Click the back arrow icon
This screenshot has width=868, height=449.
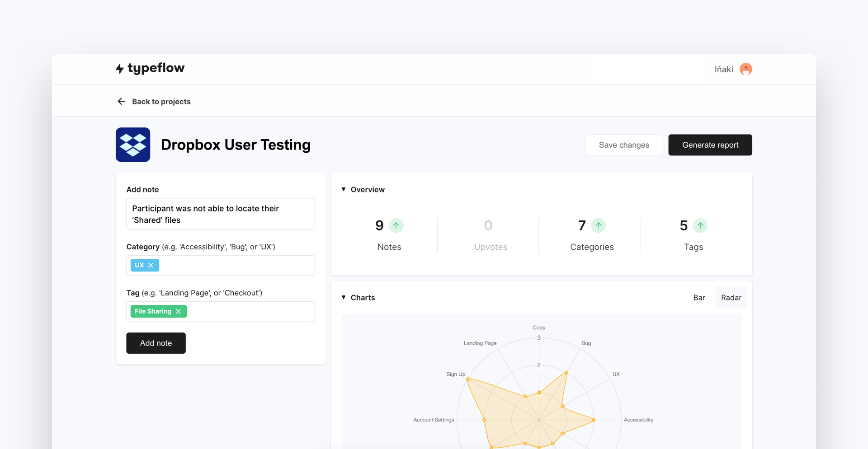click(x=121, y=101)
